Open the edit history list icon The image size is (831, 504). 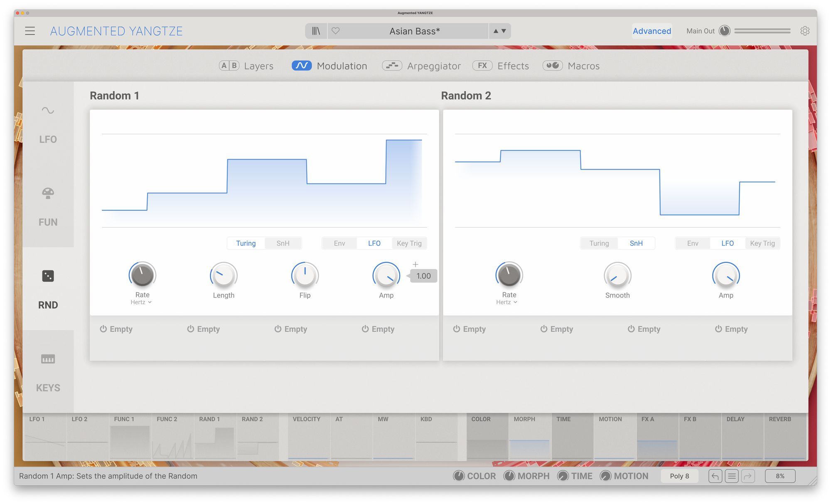coord(732,476)
